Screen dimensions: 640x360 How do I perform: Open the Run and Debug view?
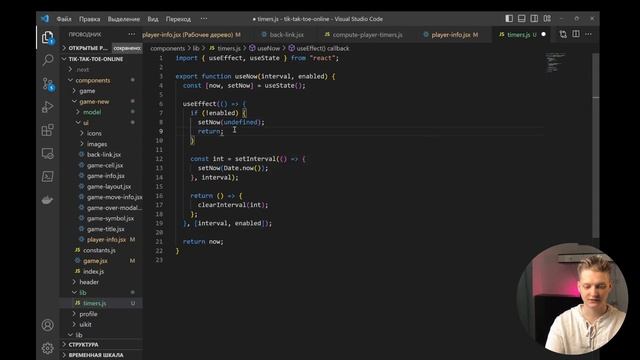point(48,107)
